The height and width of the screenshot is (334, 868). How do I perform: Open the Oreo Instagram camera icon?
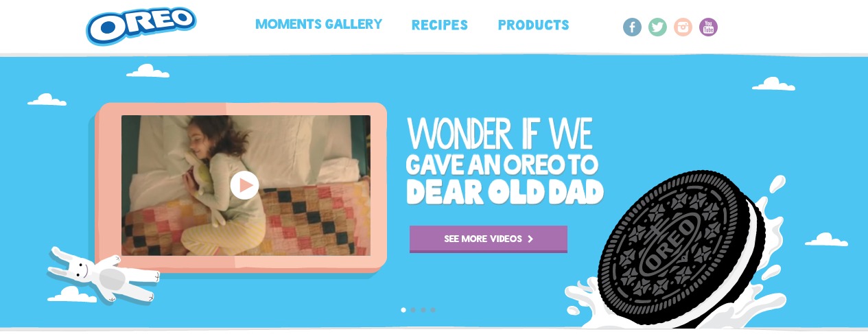[x=683, y=27]
